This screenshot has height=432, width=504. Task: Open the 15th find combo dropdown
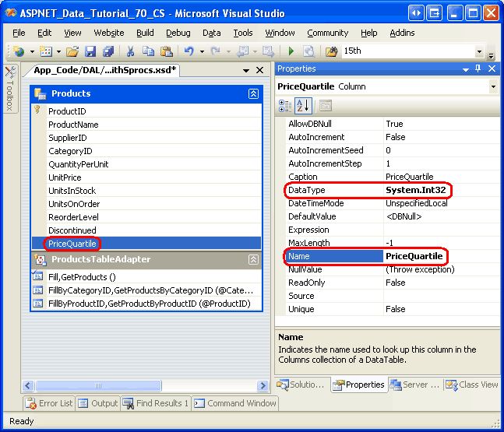(x=479, y=51)
